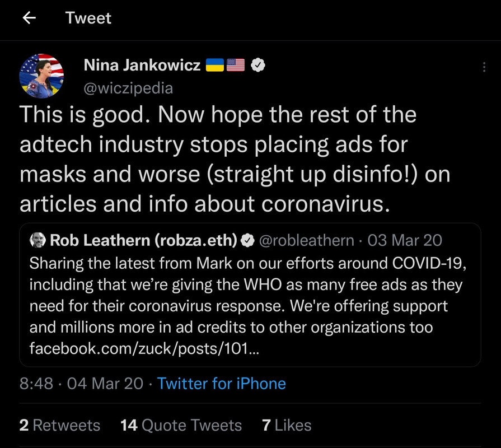
Task: Open the facebook.com/zuck/posts link
Action: (x=144, y=348)
